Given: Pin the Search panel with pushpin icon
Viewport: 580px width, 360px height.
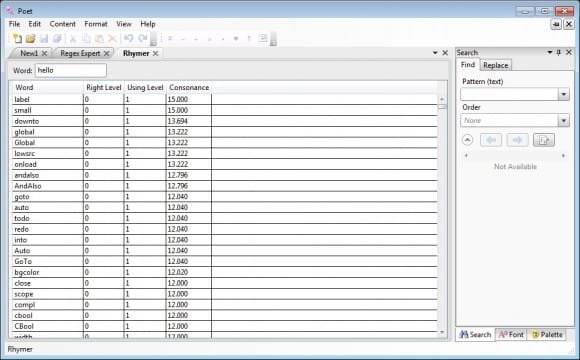Looking at the screenshot, I should pos(559,52).
